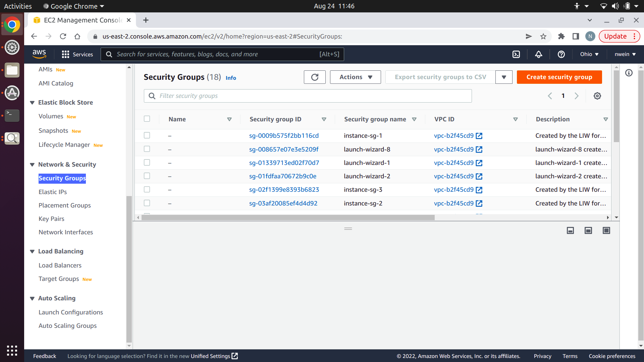
Task: Open the info panel icon at right
Action: tap(629, 73)
